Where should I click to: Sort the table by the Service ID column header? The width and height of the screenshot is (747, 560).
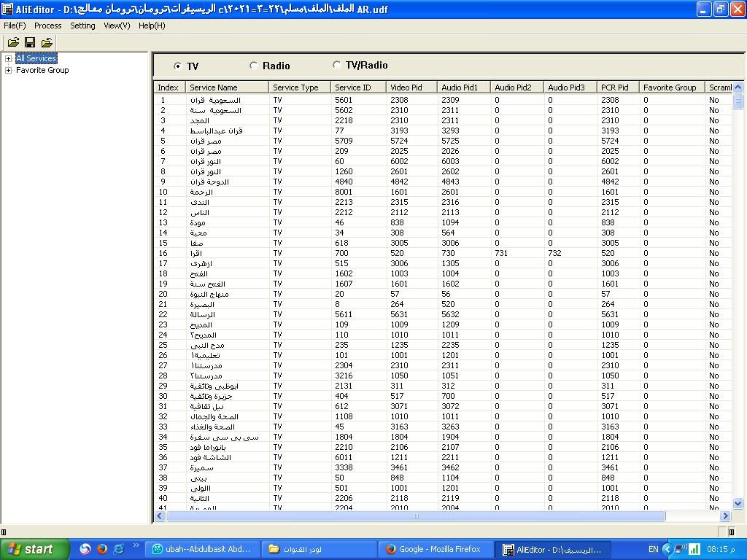click(357, 87)
